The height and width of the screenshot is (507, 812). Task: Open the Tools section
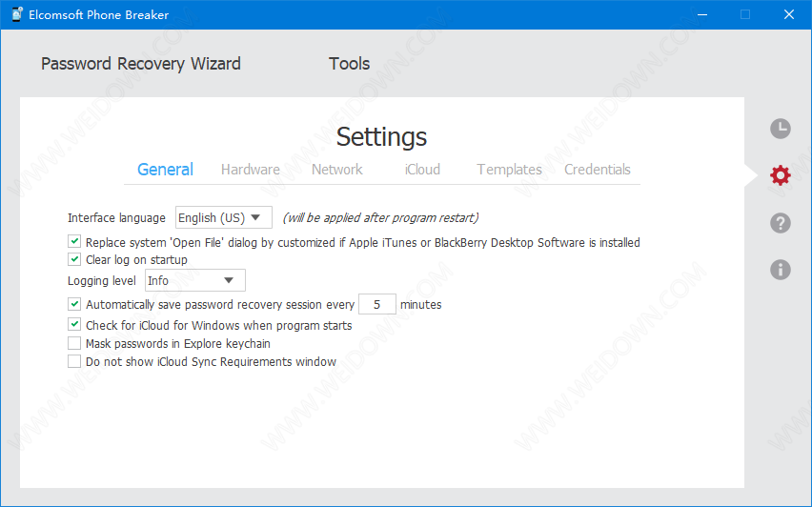[350, 64]
